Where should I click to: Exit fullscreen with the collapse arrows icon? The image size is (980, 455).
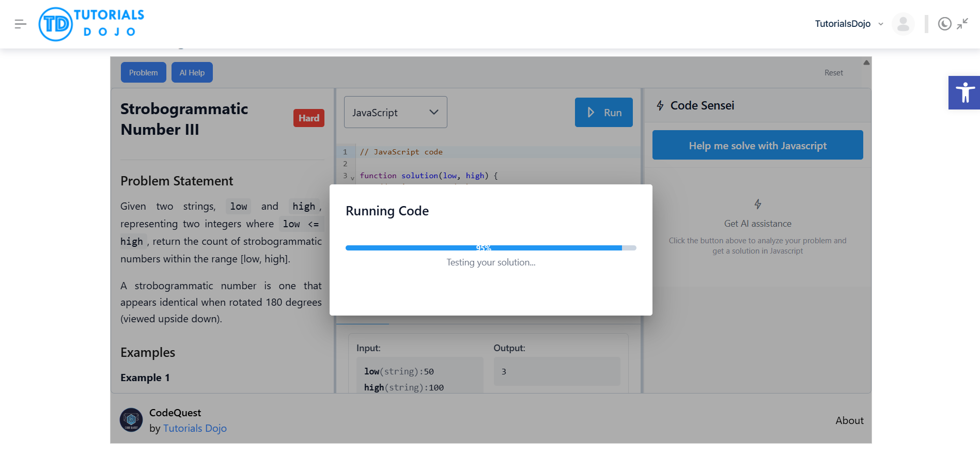pyautogui.click(x=962, y=24)
